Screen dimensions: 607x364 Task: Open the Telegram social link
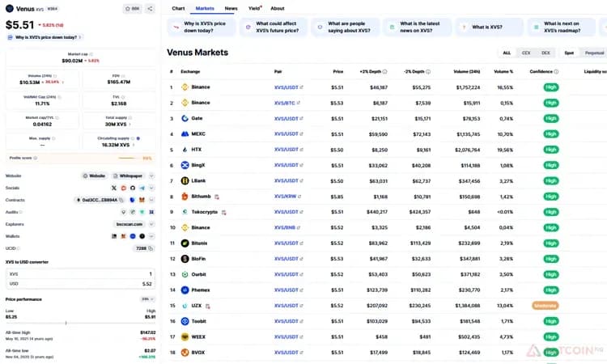tap(142, 188)
